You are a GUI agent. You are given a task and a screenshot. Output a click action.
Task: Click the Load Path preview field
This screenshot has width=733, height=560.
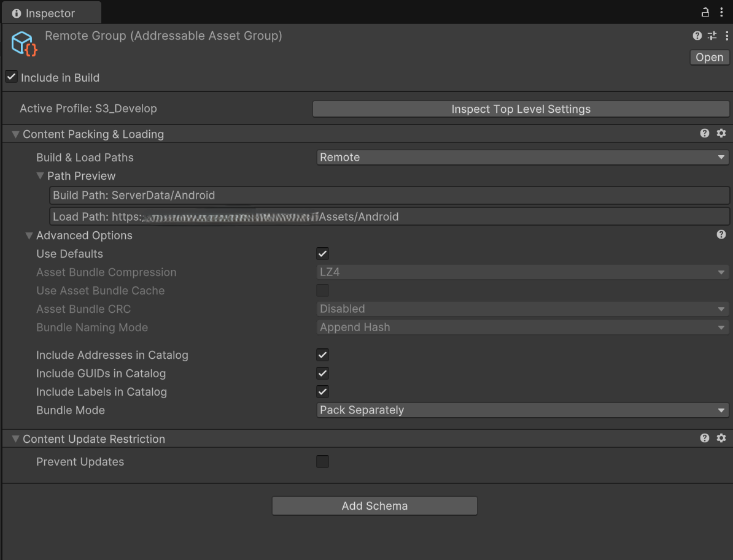point(389,217)
